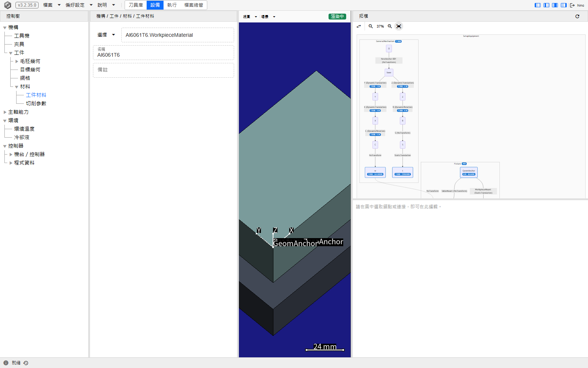Expand the 主軸能力 tree node

[5, 112]
